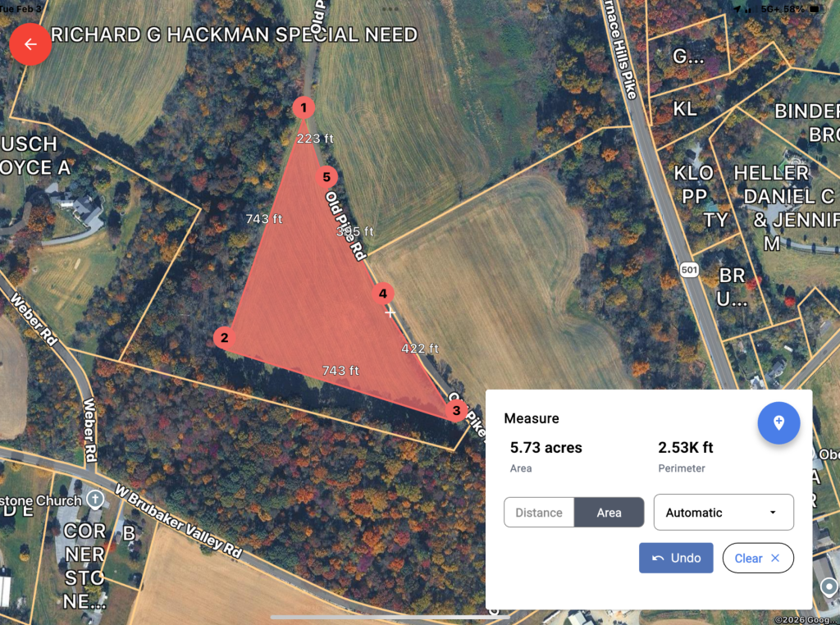840x625 pixels.
Task: Clear all measurement points
Action: coord(758,558)
